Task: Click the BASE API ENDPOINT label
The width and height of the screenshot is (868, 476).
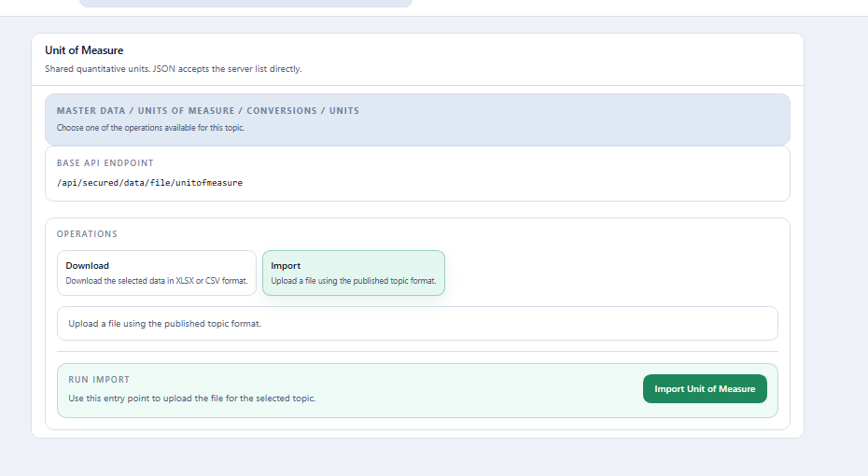Action: pos(105,163)
